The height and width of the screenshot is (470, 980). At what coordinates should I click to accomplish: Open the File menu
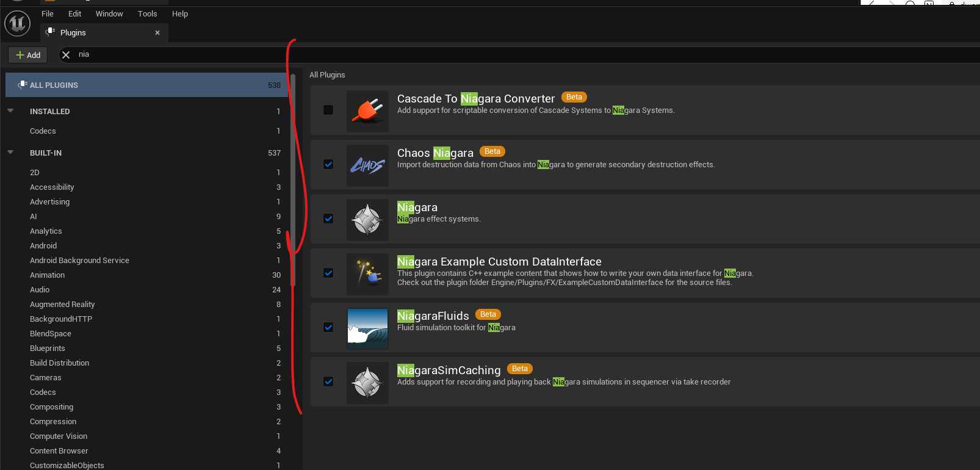coord(48,13)
